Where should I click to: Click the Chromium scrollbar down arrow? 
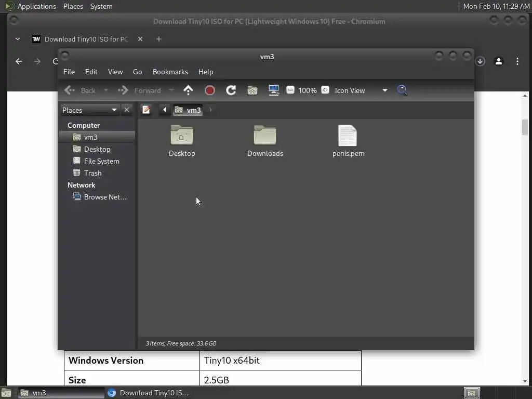525,381
